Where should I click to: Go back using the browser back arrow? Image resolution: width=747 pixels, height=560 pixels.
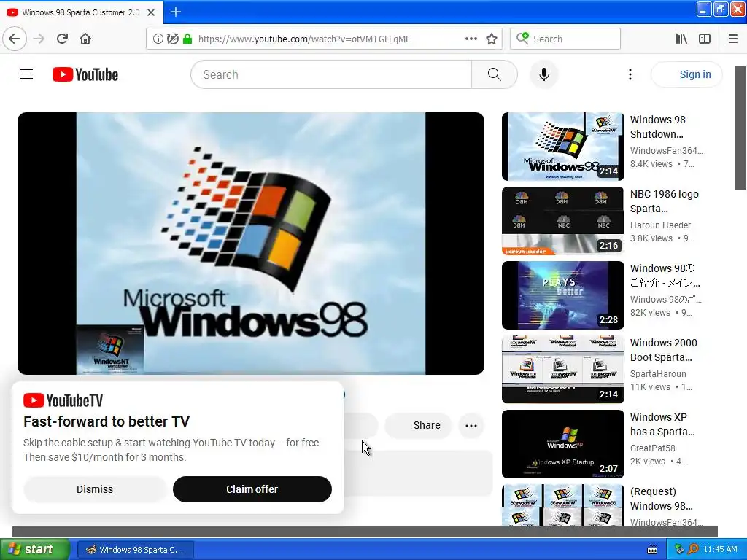[15, 39]
